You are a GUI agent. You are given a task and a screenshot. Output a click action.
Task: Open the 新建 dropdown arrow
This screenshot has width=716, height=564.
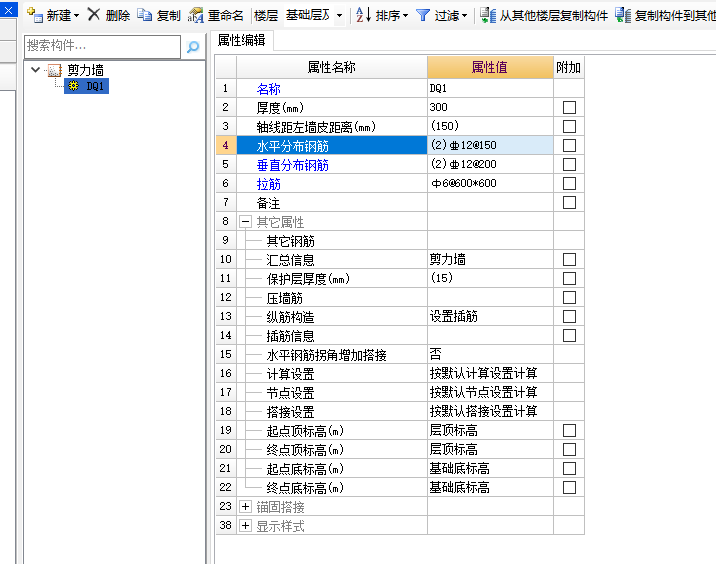[76, 16]
